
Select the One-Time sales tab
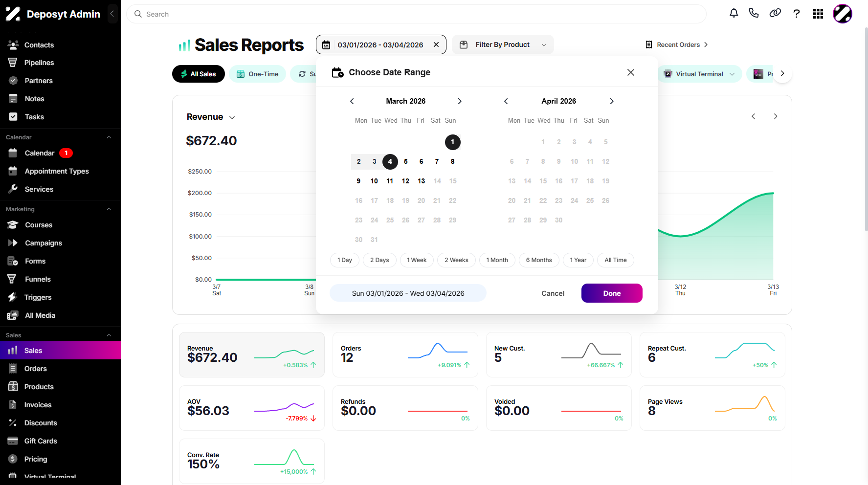point(258,74)
